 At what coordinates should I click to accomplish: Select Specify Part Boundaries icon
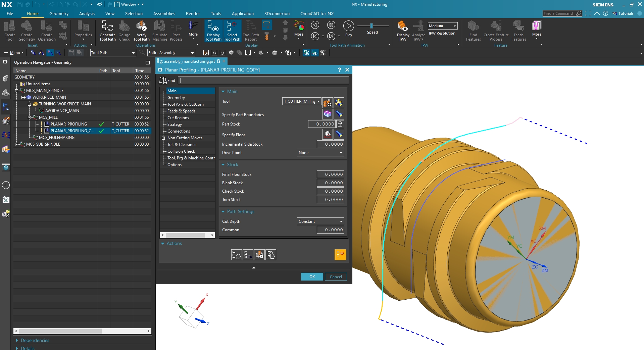click(x=327, y=114)
